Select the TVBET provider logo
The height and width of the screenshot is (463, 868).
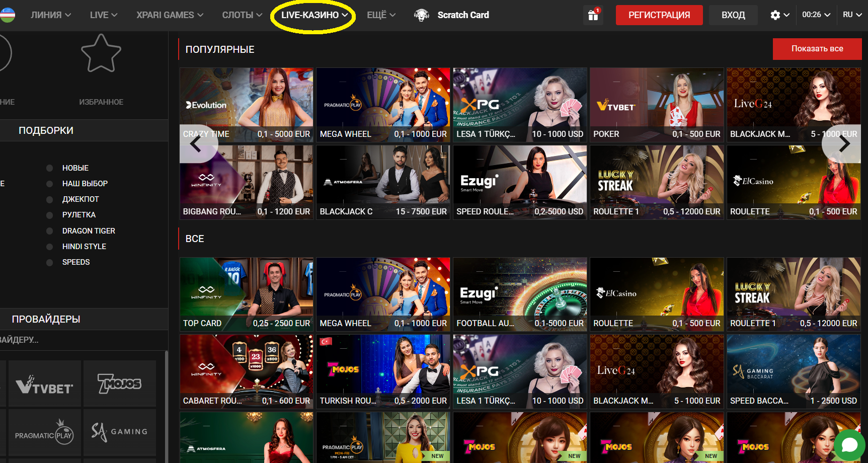pyautogui.click(x=44, y=384)
